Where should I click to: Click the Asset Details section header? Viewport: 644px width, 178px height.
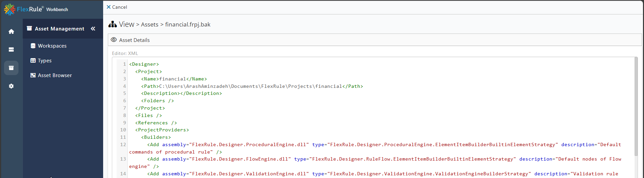[x=375, y=40]
